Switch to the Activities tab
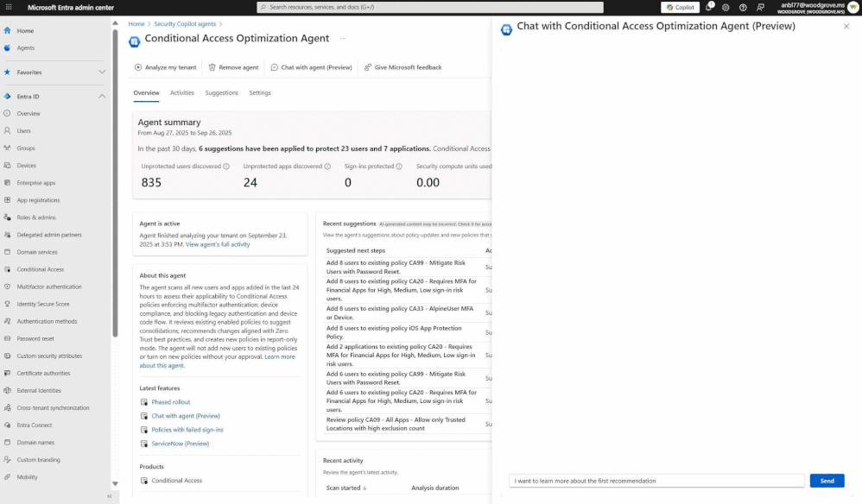The width and height of the screenshot is (862, 504). pyautogui.click(x=182, y=93)
